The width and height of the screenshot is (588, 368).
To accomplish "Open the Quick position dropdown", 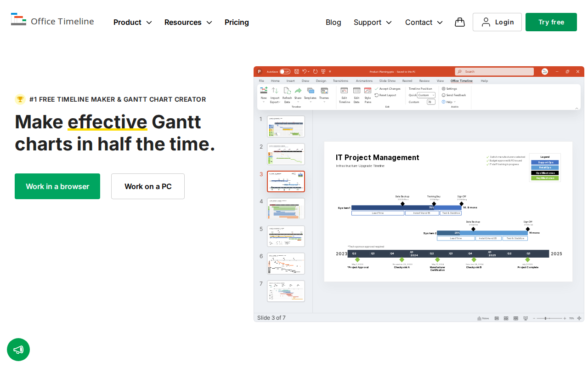I will 426,95.
